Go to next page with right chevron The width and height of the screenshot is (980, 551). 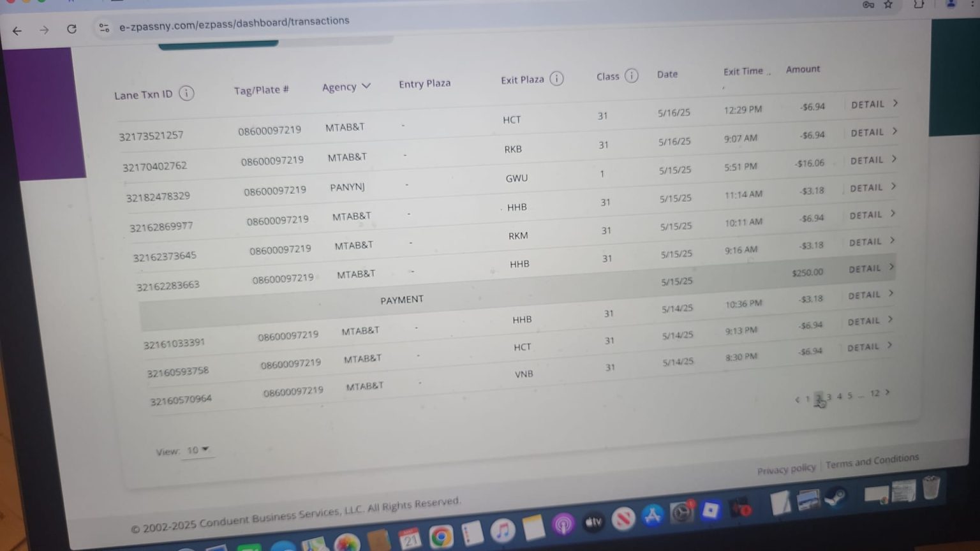coord(887,392)
